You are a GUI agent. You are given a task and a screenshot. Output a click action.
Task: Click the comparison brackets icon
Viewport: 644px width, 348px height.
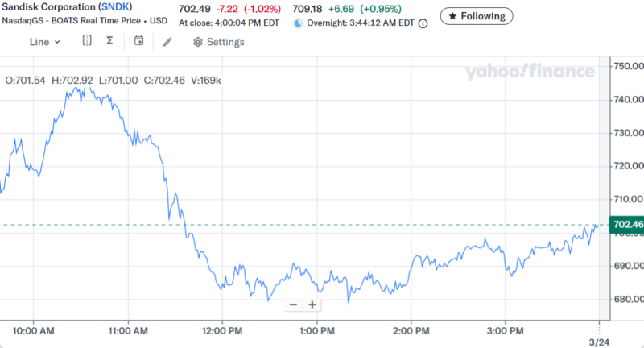87,41
